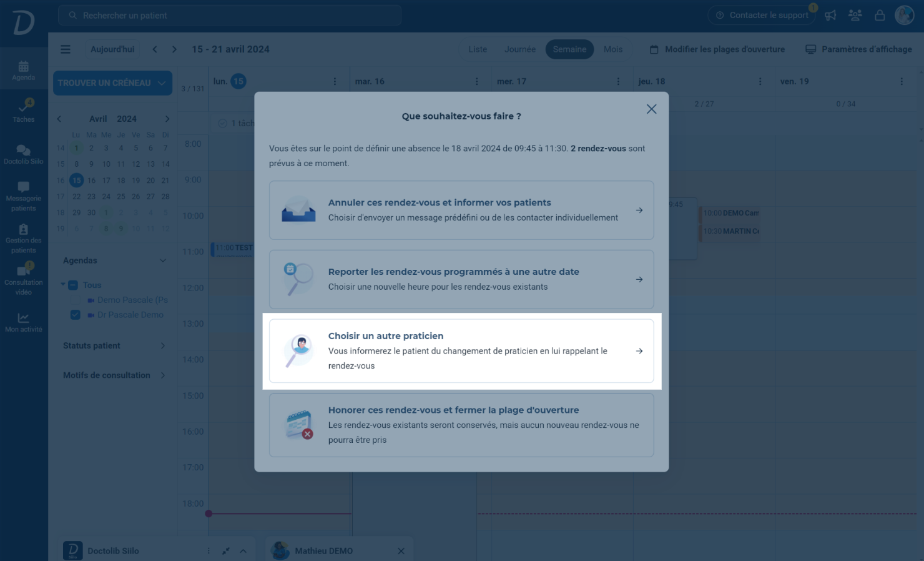The width and height of the screenshot is (924, 561).
Task: Toggle the Demo Pascale (Ps checkbox
Action: pyautogui.click(x=76, y=300)
